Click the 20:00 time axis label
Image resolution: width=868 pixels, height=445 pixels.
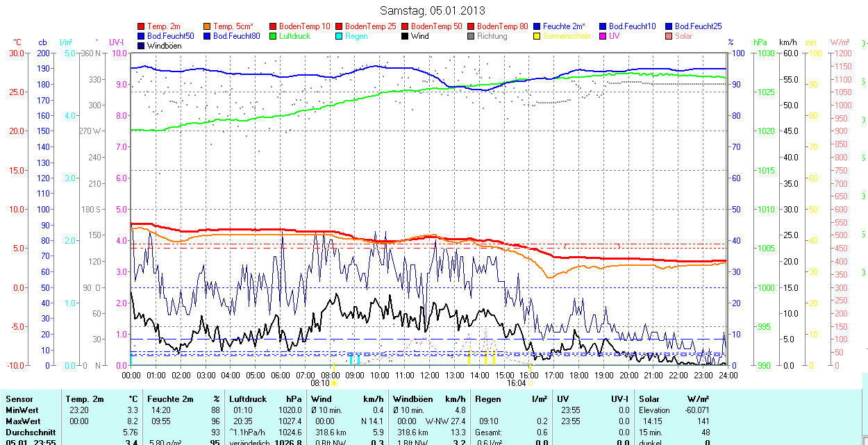pos(628,375)
